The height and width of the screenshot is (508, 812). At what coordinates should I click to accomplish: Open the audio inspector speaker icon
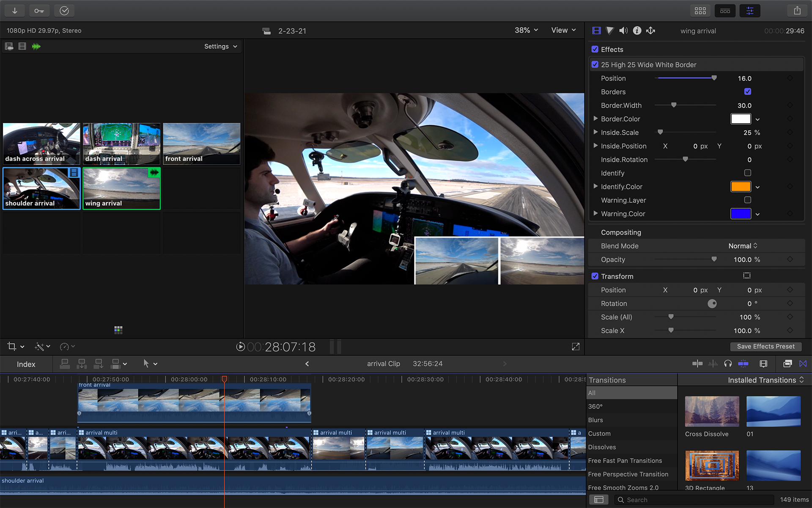(x=623, y=30)
